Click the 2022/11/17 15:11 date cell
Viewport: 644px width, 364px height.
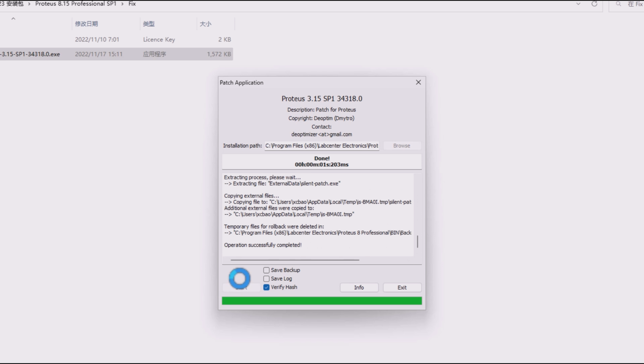point(99,54)
